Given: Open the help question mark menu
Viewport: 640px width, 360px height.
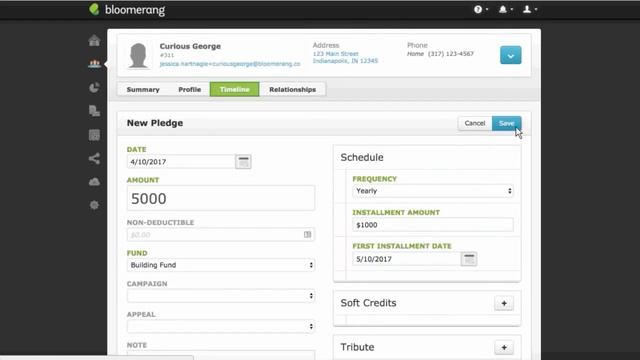Looking at the screenshot, I should (480, 9).
